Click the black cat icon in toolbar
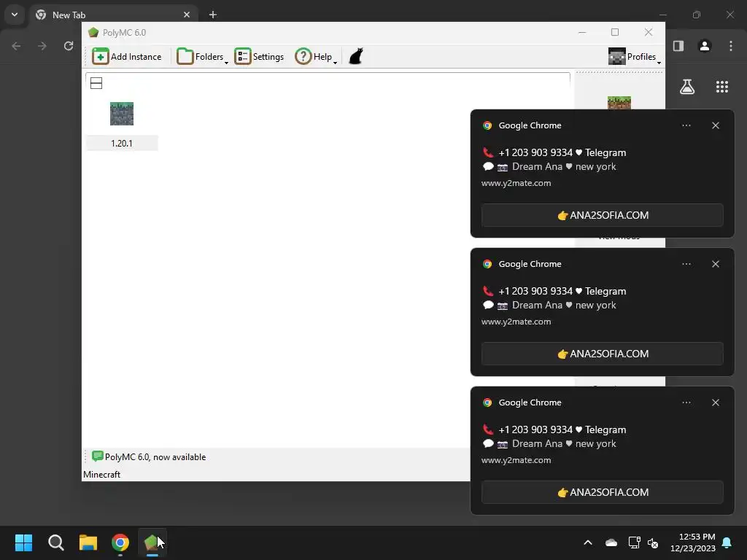Image resolution: width=747 pixels, height=560 pixels. (x=356, y=56)
